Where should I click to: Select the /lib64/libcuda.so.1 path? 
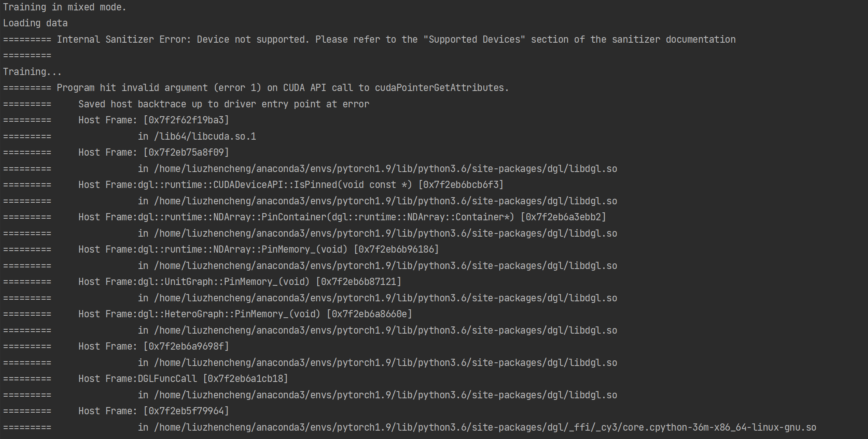tap(205, 136)
